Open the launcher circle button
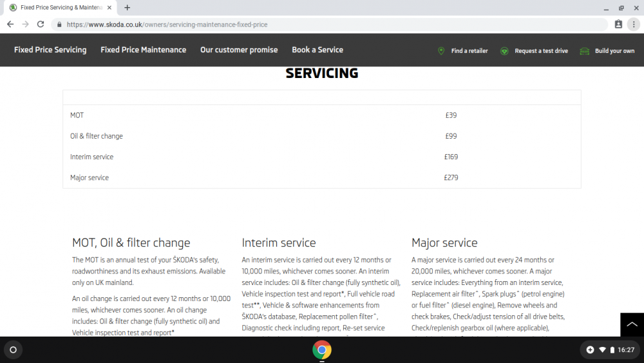The width and height of the screenshot is (644, 363). (13, 350)
